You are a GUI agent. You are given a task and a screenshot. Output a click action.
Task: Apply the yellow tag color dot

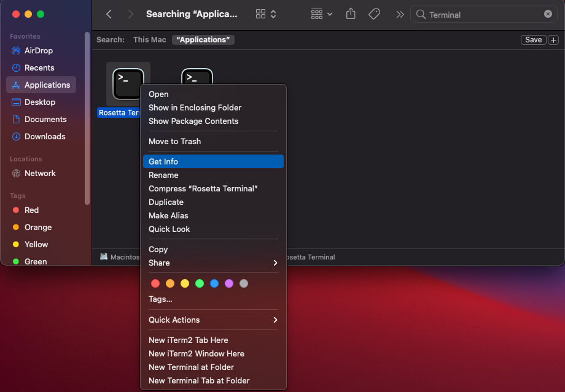pos(185,283)
